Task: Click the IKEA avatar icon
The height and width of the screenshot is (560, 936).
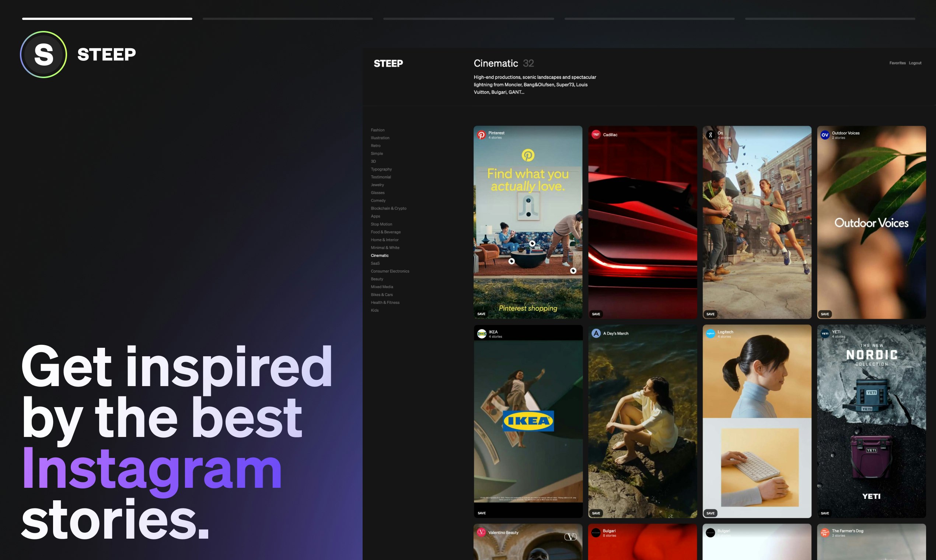Action: pyautogui.click(x=482, y=333)
